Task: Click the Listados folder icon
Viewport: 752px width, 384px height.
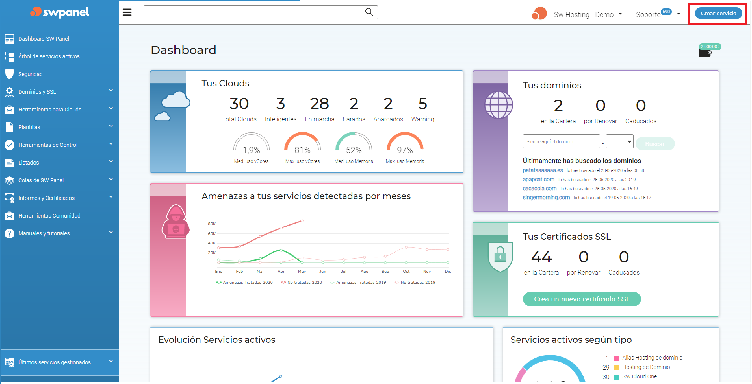Action: (x=9, y=163)
